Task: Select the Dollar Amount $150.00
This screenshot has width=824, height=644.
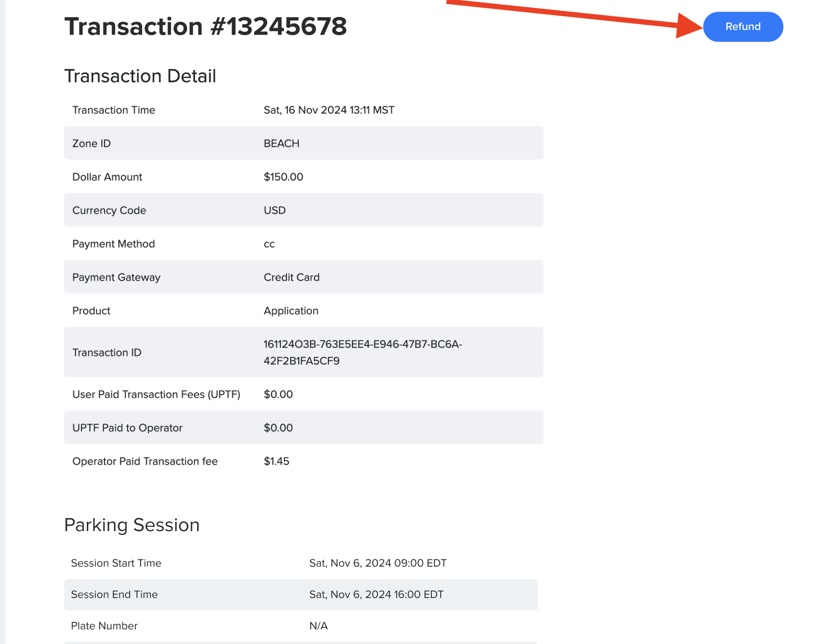Action: tap(283, 177)
